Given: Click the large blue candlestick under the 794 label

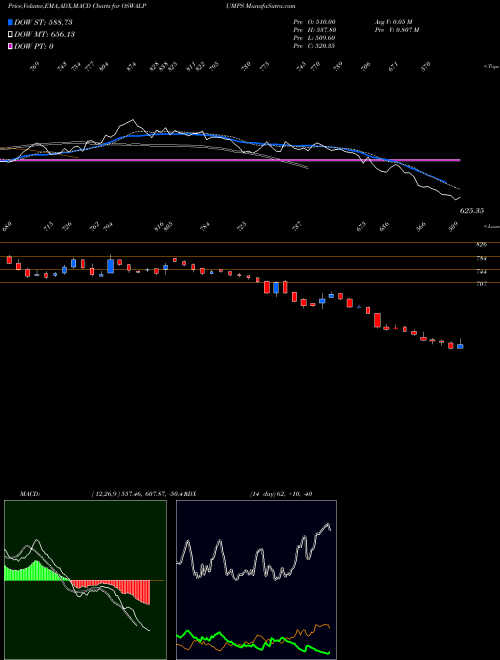Looking at the screenshot, I should pyautogui.click(x=111, y=266).
